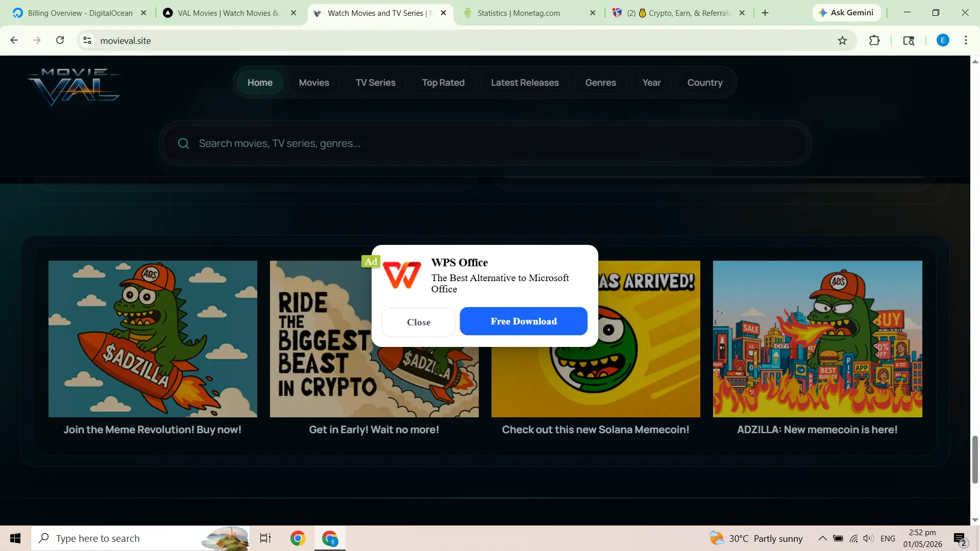Go to the Home nav item

click(x=260, y=83)
